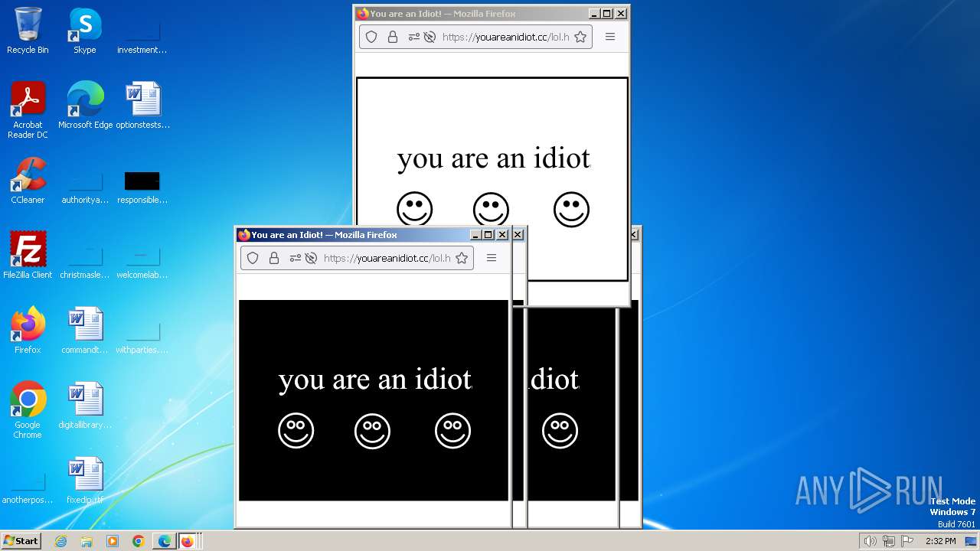Maximize the top Firefox window
This screenshot has height=551, width=980.
(x=607, y=14)
